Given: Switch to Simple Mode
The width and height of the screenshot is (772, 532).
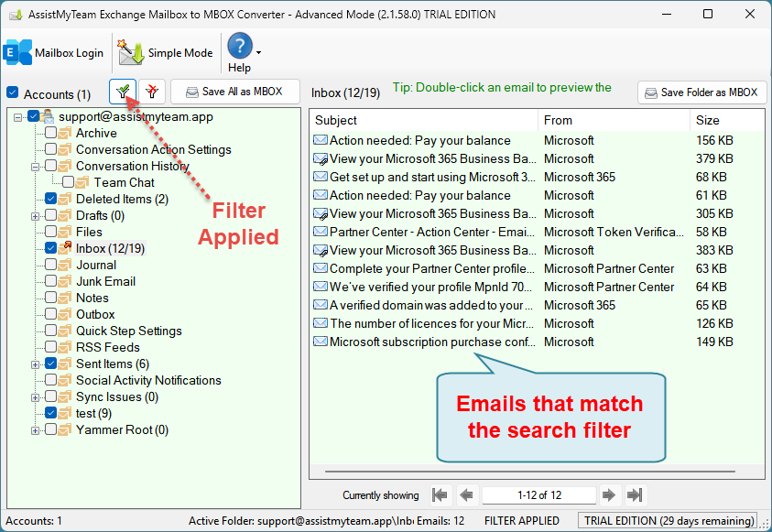Looking at the screenshot, I should 166,53.
